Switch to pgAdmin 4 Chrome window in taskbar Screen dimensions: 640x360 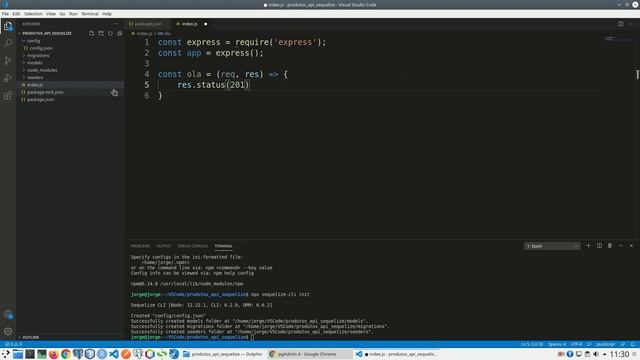pos(309,354)
